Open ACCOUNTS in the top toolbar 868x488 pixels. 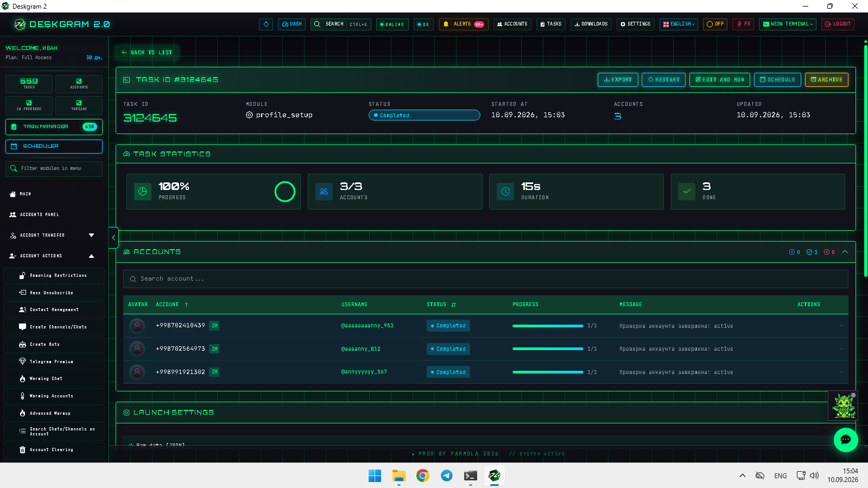click(x=512, y=24)
